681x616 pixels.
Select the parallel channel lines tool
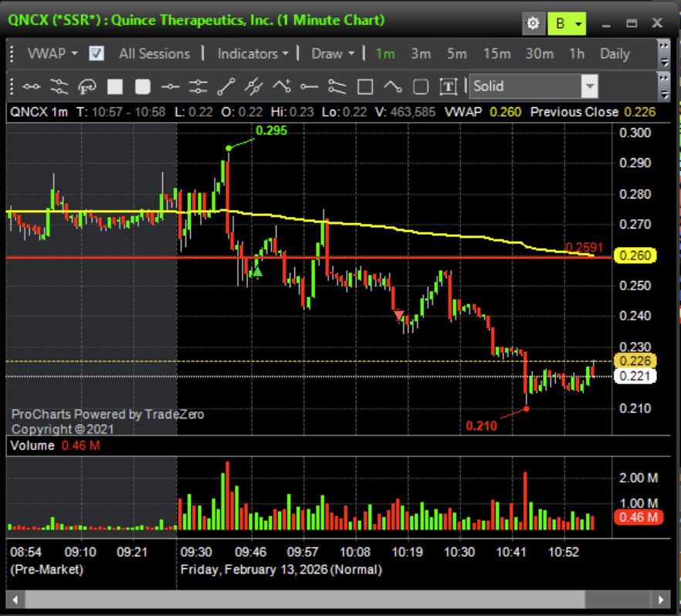coord(59,86)
